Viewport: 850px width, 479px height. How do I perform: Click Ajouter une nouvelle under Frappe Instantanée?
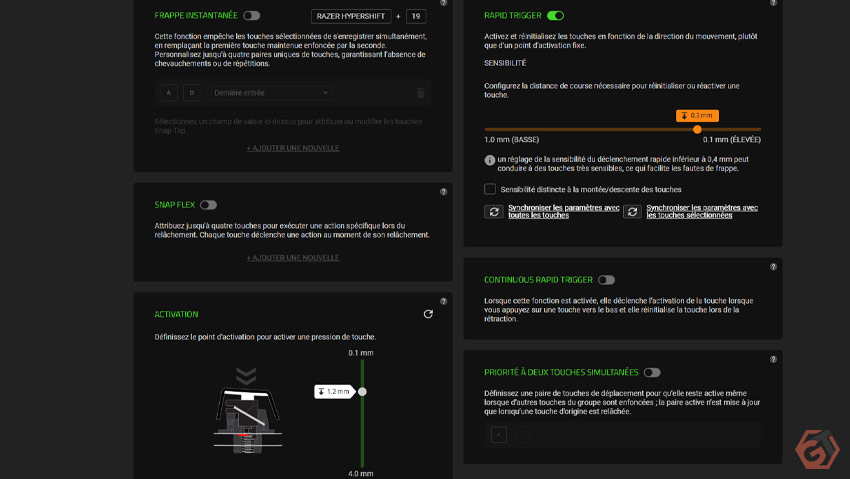[x=293, y=148]
